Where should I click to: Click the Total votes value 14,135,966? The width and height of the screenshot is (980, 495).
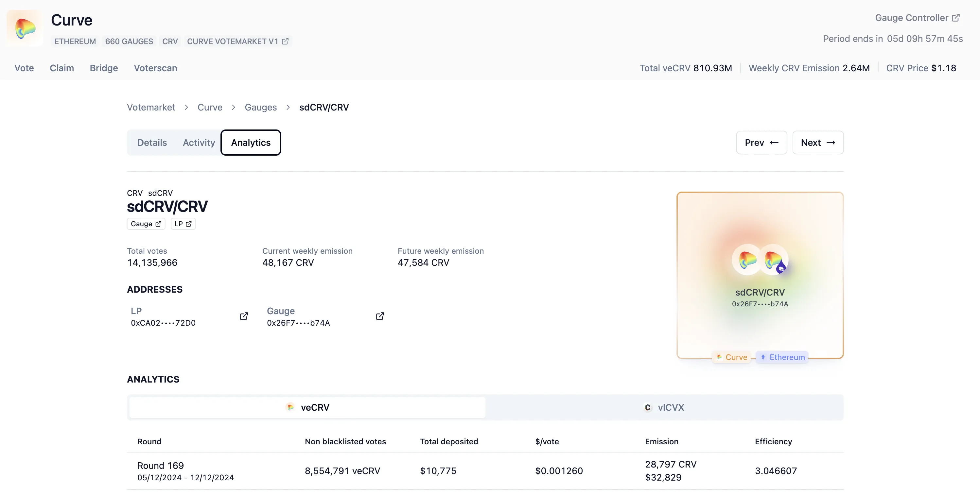pyautogui.click(x=152, y=263)
